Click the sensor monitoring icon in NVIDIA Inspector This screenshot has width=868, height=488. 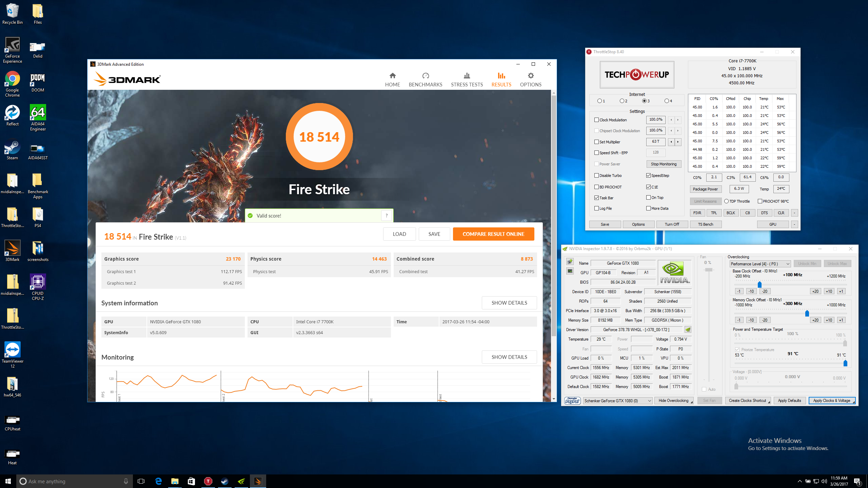coord(570,271)
